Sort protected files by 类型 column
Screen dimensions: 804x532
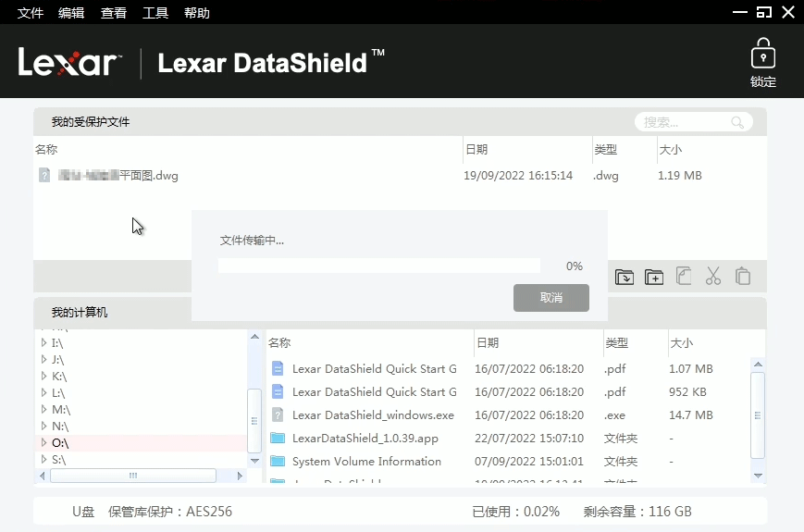tap(606, 149)
